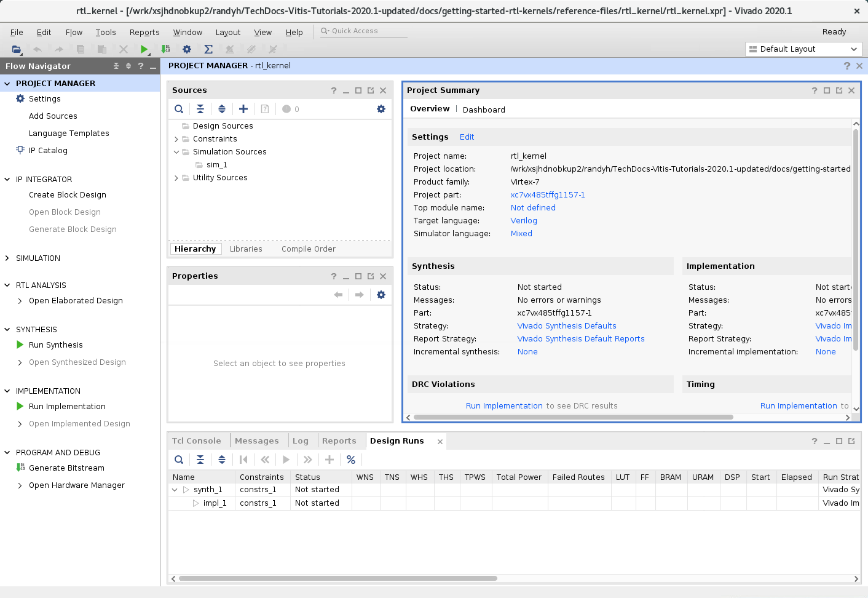
Task: Search in the Design Runs table
Action: 179,460
